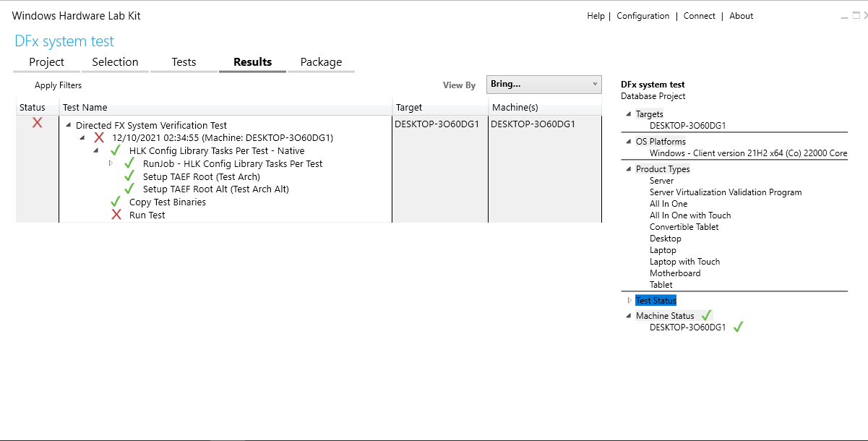Screen dimensions: 868x441
Task: Open the Bring... View By dropdown
Action: coord(543,85)
